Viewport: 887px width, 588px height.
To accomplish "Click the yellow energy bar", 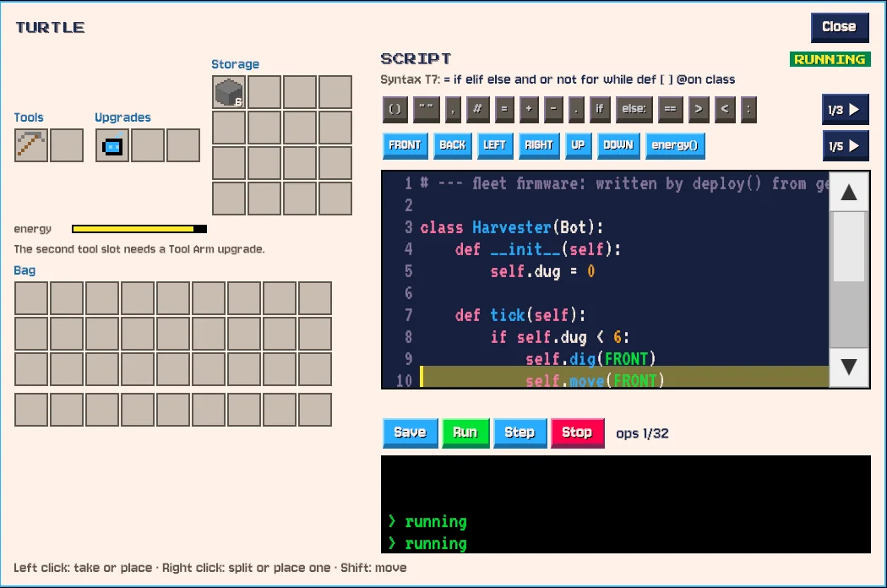I will tap(139, 229).
